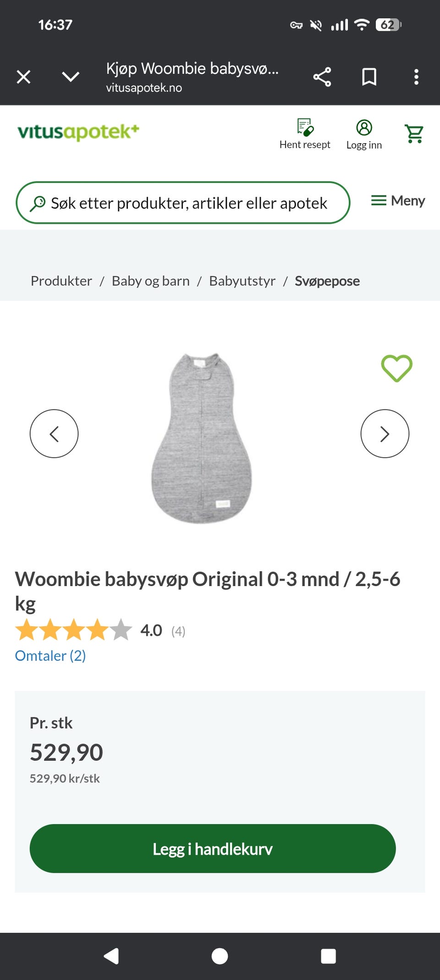The image size is (440, 980).
Task: Close the browser custom tab
Action: point(24,77)
